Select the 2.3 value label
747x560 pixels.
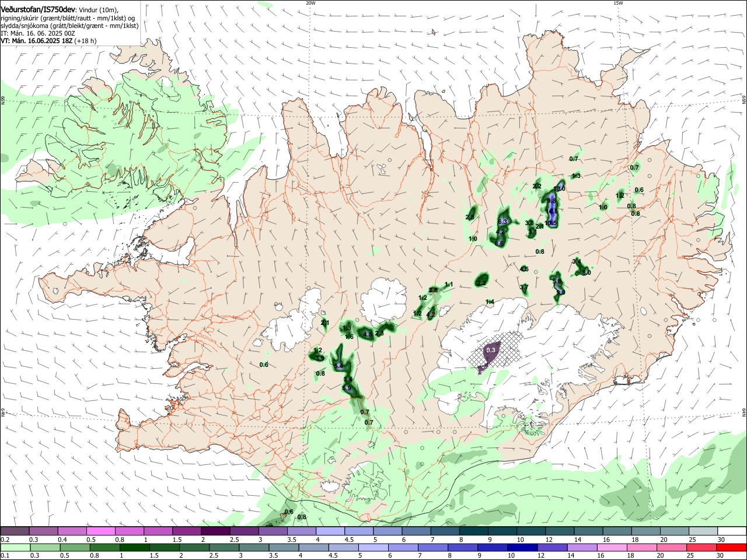(x=379, y=333)
